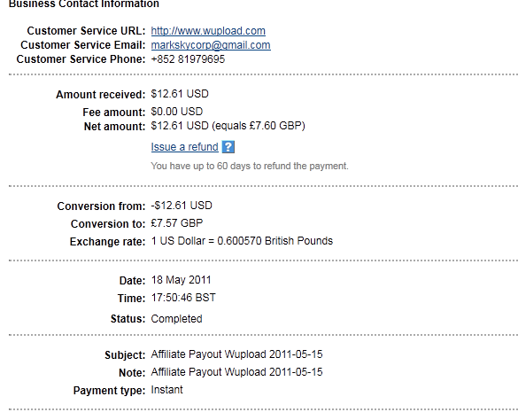This screenshot has width=518, height=420.
Task: Click the date 18 May 2011
Action: coord(181,280)
